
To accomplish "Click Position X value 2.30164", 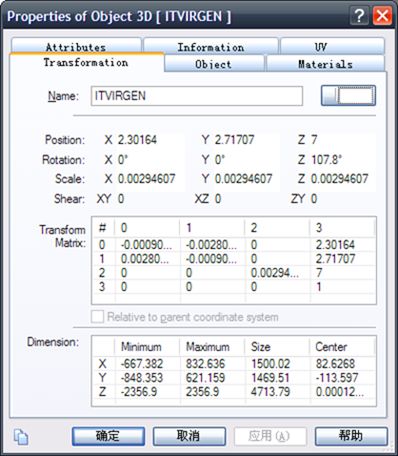I will tap(137, 140).
